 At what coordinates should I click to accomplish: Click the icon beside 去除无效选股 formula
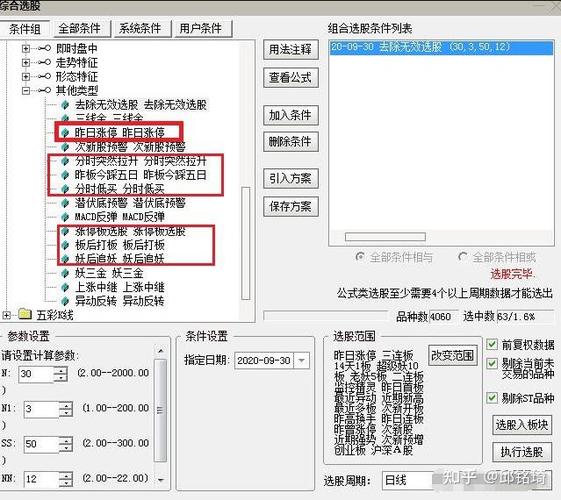(x=65, y=105)
